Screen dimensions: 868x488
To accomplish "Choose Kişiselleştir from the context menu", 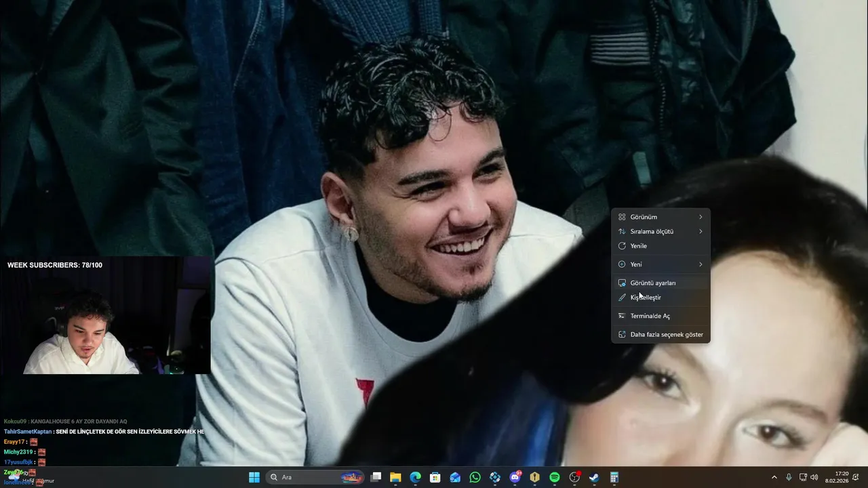I will click(660, 298).
